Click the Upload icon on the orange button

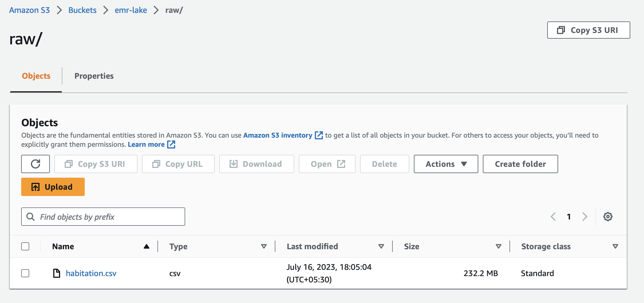coord(35,187)
